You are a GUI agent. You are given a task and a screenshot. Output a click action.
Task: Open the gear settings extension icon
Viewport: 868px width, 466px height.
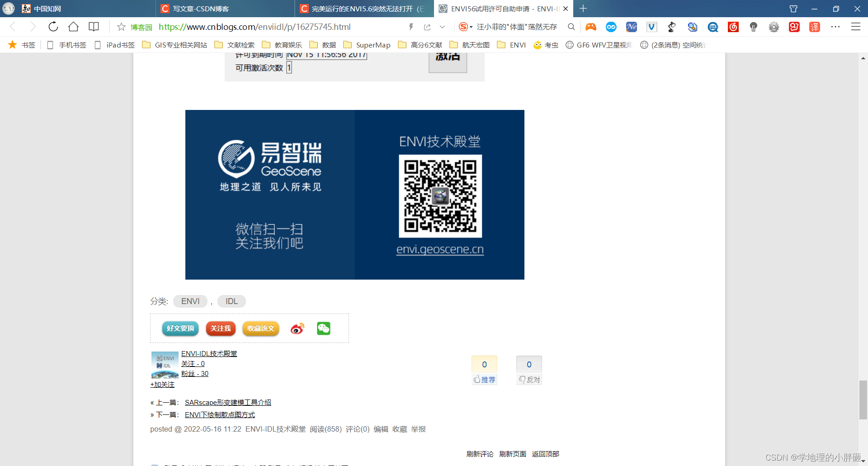pos(774,27)
